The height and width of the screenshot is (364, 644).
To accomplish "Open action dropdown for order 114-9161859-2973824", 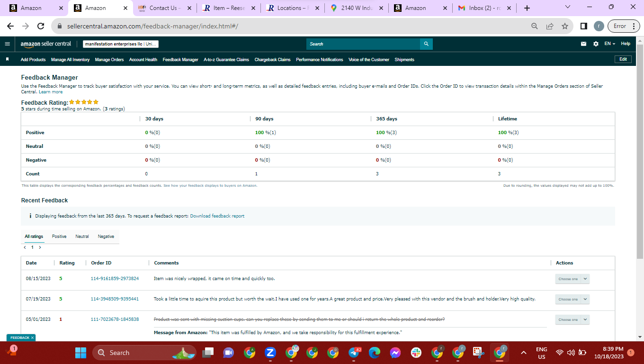I will tap(572, 279).
